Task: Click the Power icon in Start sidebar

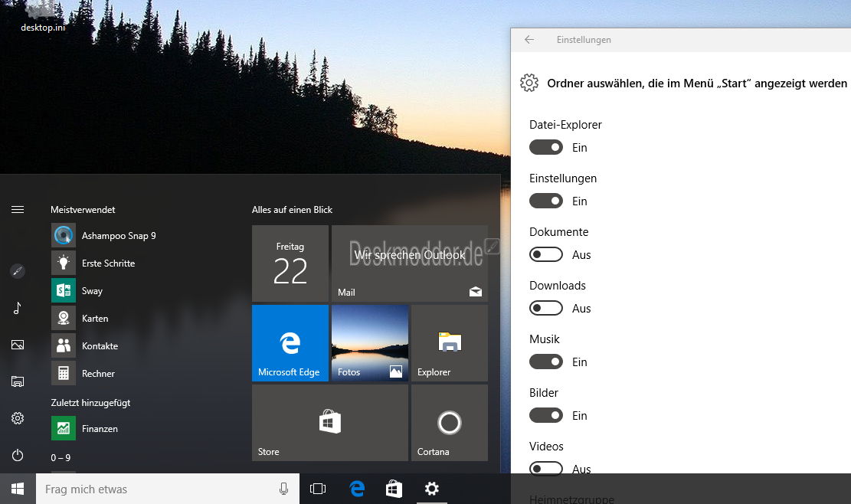Action: pyautogui.click(x=18, y=455)
